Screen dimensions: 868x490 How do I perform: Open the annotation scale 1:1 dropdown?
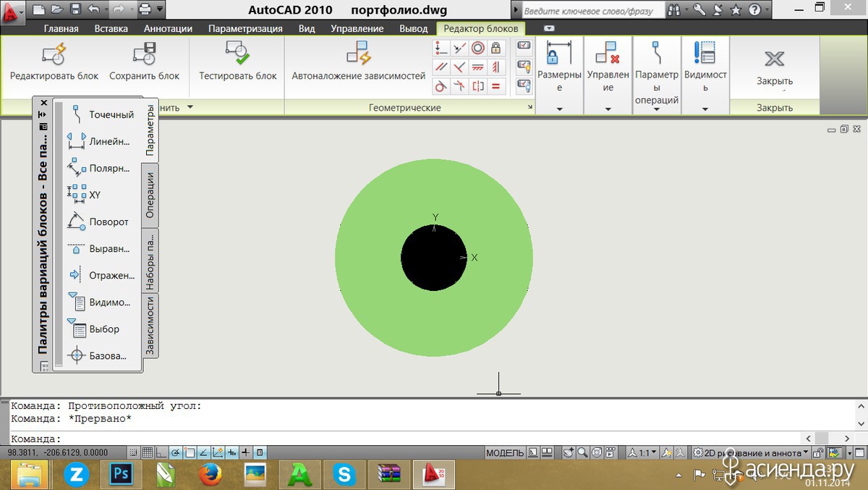642,453
